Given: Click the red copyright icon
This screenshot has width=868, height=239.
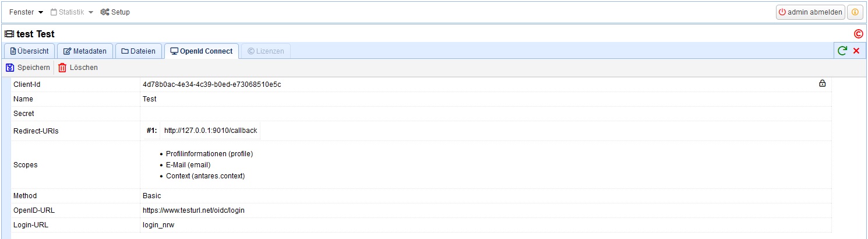Looking at the screenshot, I should [x=858, y=34].
